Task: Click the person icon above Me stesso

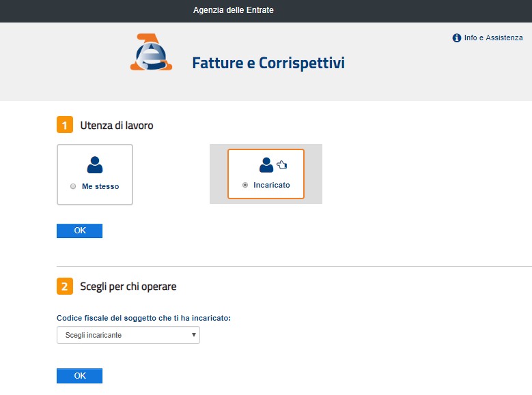Action: pyautogui.click(x=95, y=165)
